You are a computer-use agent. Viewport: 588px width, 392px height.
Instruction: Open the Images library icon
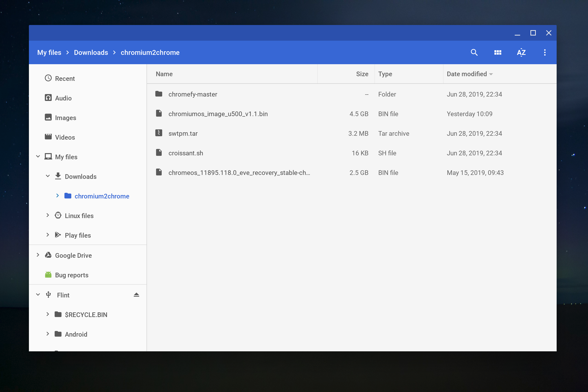point(48,118)
